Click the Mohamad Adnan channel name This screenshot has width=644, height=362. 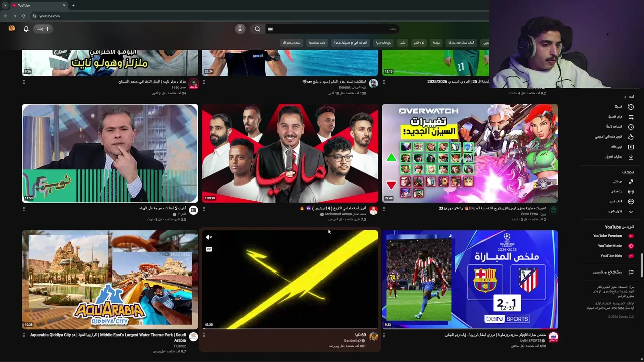pos(346,214)
